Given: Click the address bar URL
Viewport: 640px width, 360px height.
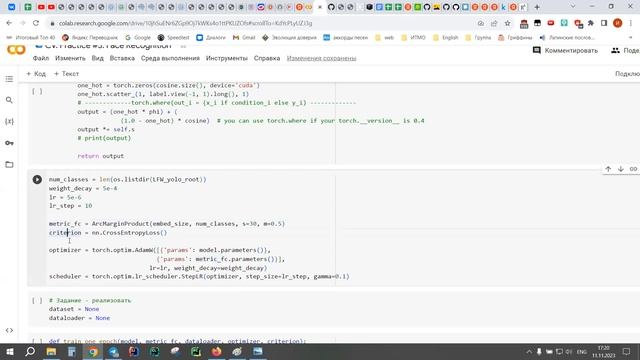Looking at the screenshot, I should (x=185, y=23).
